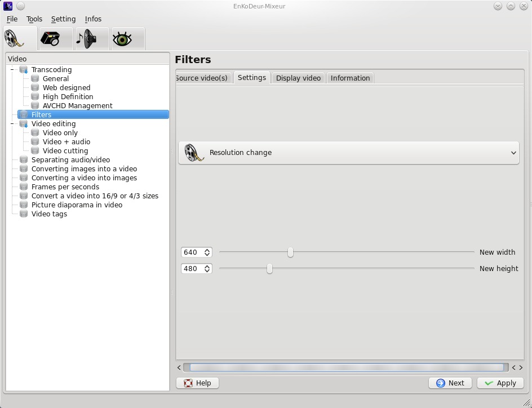The height and width of the screenshot is (408, 532).
Task: Open the eye preview tab
Action: 128,39
